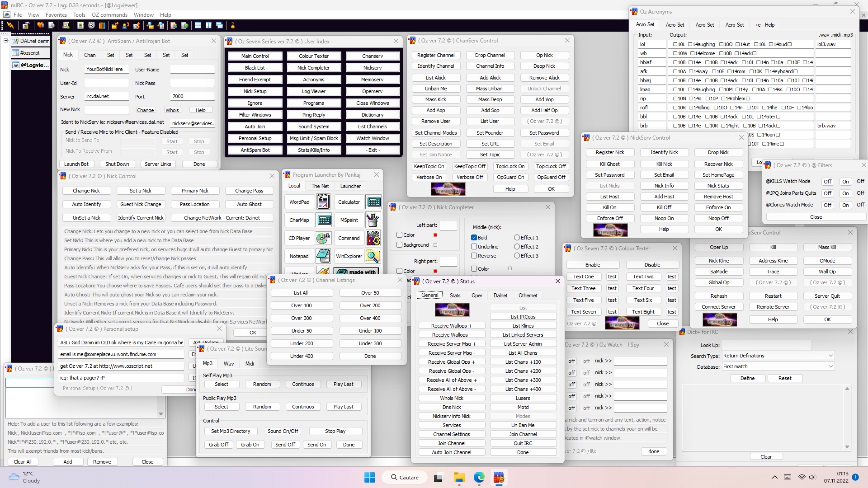The image size is (868, 488).
Task: Open the Start button on Windows taskbar
Action: pyautogui.click(x=369, y=477)
